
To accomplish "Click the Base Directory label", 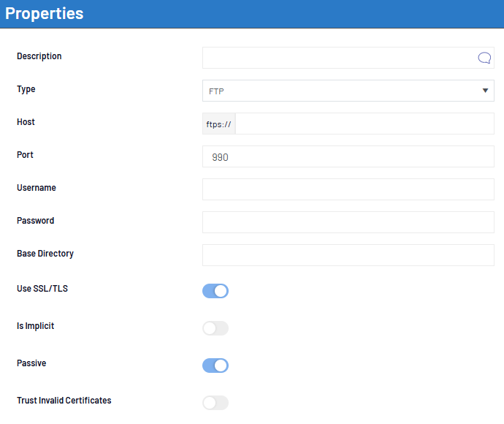I will point(45,254).
